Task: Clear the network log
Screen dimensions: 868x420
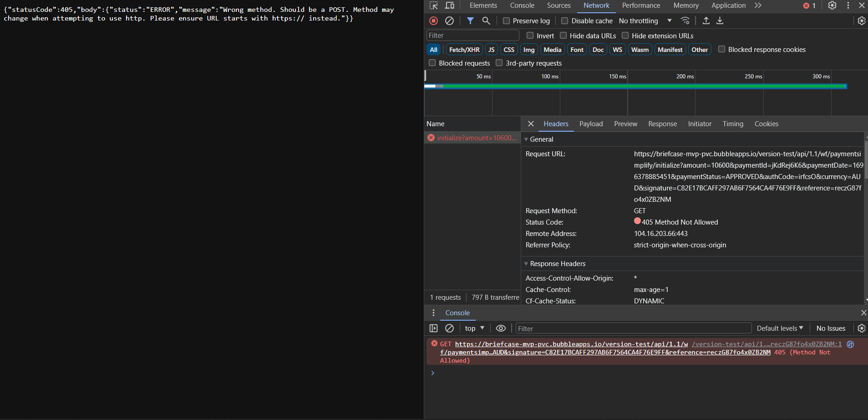Action: [449, 20]
